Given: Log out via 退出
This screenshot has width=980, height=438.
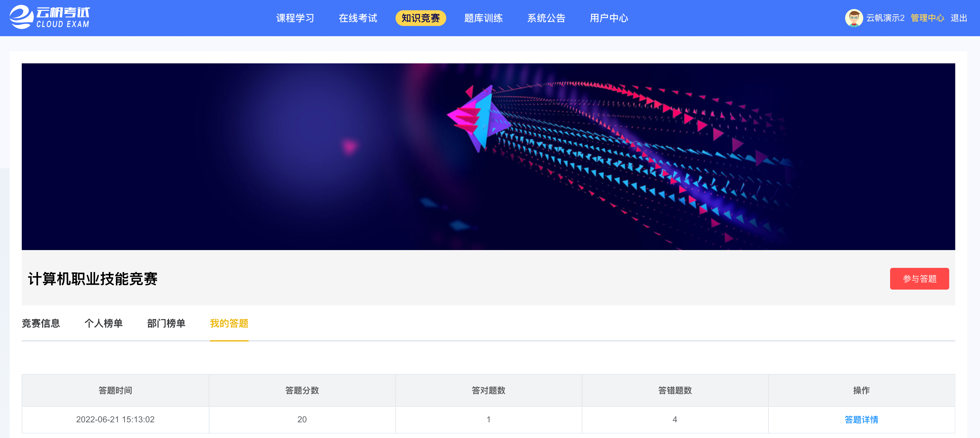Looking at the screenshot, I should (959, 18).
